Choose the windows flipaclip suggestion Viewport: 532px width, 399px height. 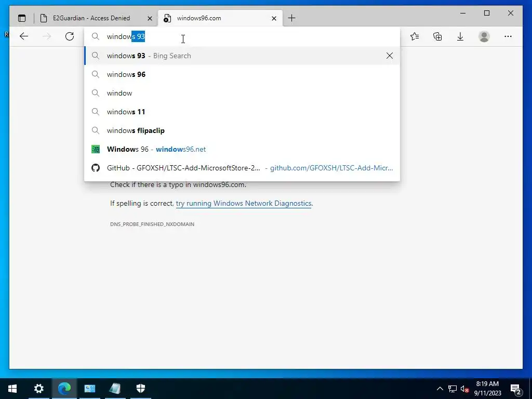(x=242, y=130)
